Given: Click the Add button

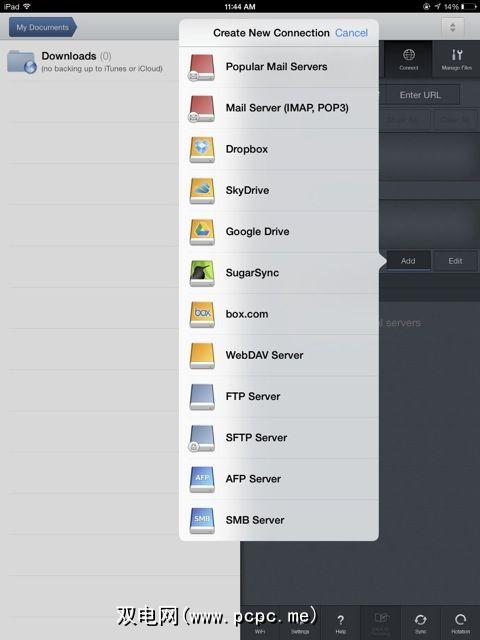Looking at the screenshot, I should 408,261.
